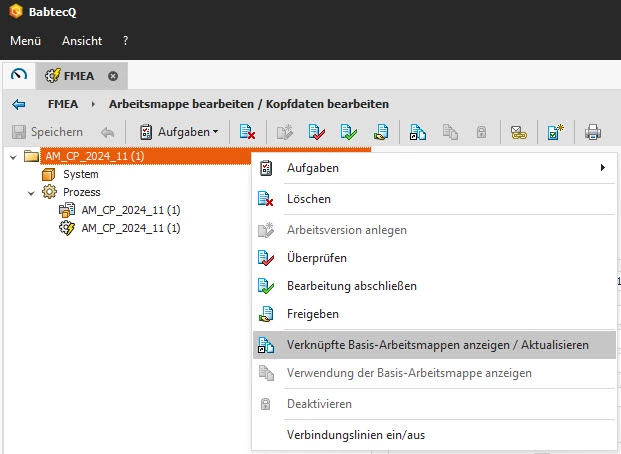Image resolution: width=621 pixels, height=454 pixels.
Task: Open the Aufgaben context submenu
Action: point(434,168)
